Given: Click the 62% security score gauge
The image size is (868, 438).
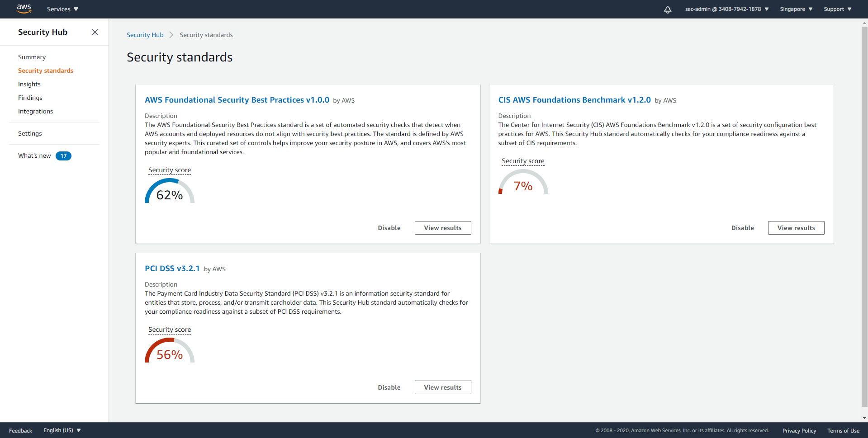Looking at the screenshot, I should pyautogui.click(x=170, y=191).
